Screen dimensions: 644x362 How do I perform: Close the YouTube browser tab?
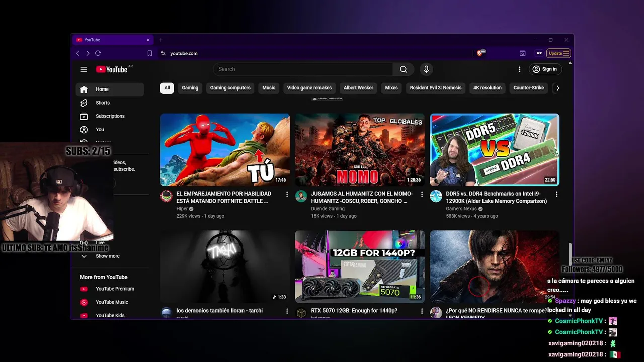click(x=148, y=40)
